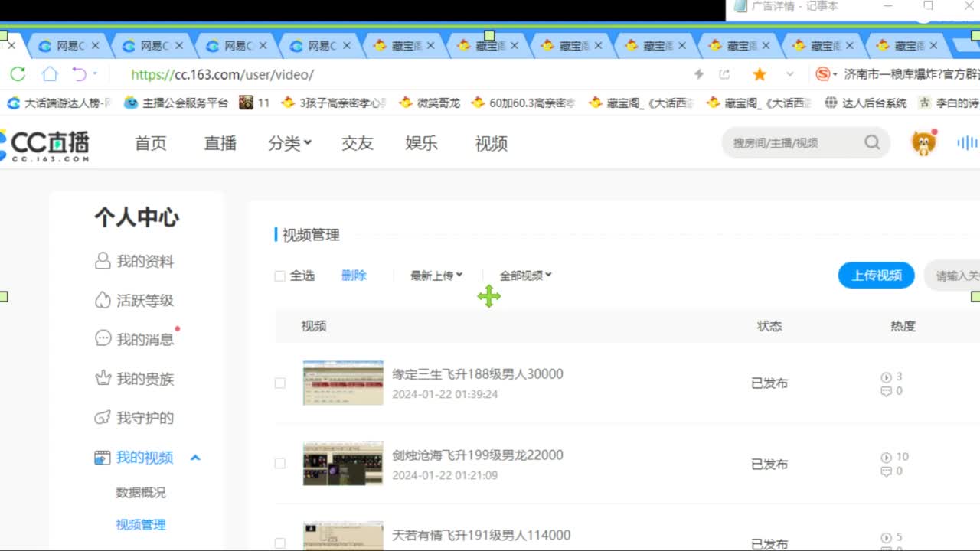Open the 济南市一粮库爆炸 news headline
Viewport: 980px width, 551px height.
click(x=911, y=74)
